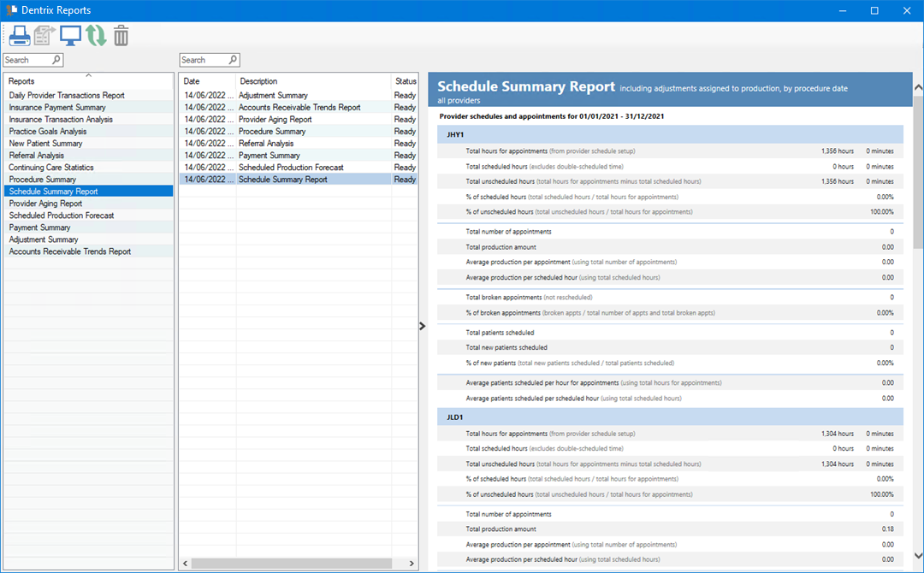Select Accounts Receivable Trends Report in Reports list
The image size is (924, 573).
pos(89,251)
